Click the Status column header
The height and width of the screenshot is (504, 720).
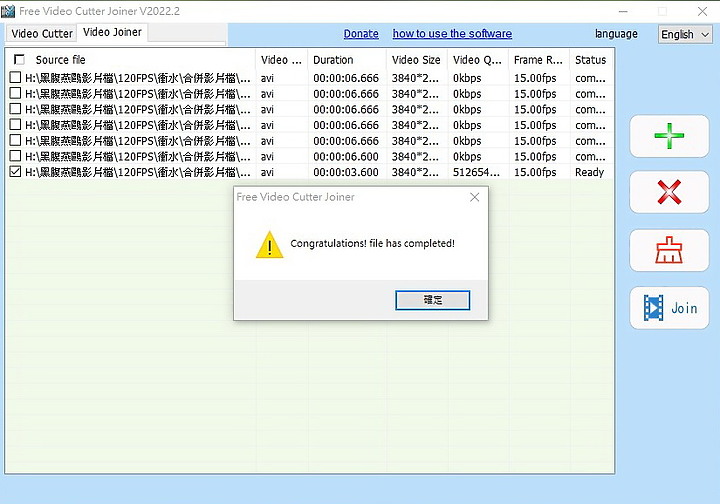click(591, 60)
